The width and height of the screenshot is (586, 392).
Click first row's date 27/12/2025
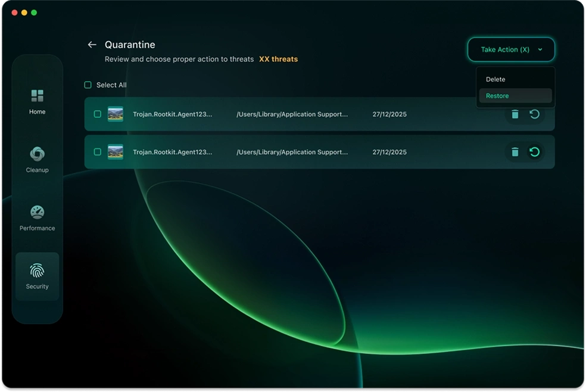coord(389,114)
